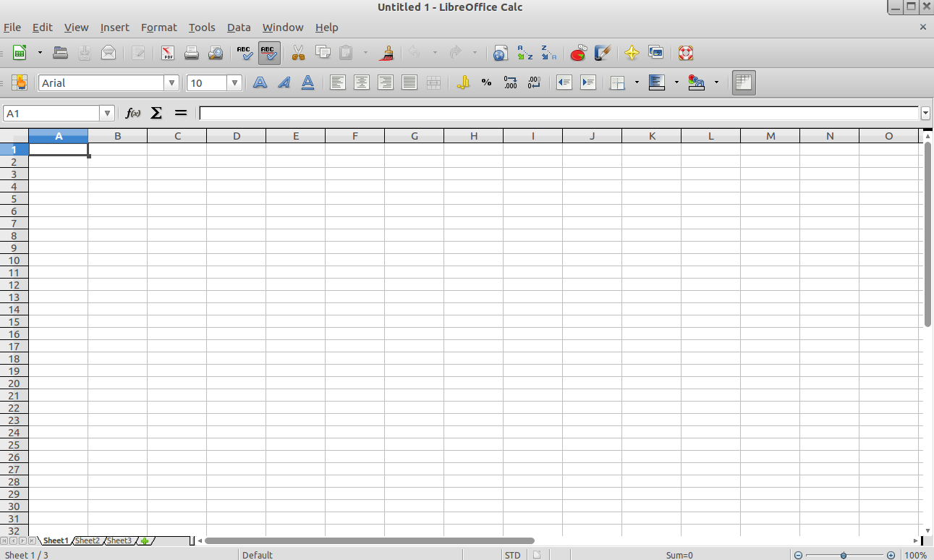
Task: Click in the formula input line
Action: (559, 114)
